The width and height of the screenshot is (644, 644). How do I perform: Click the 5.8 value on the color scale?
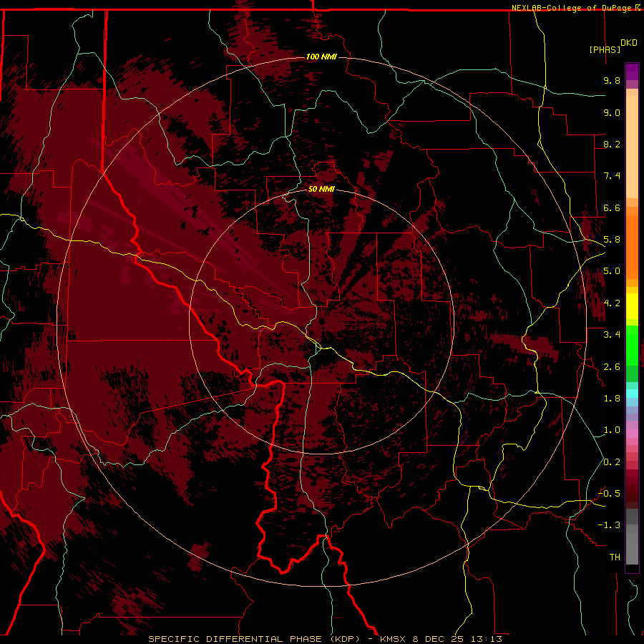(612, 240)
